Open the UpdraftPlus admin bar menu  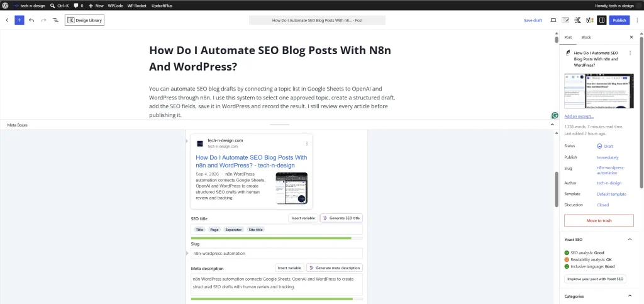tap(162, 6)
